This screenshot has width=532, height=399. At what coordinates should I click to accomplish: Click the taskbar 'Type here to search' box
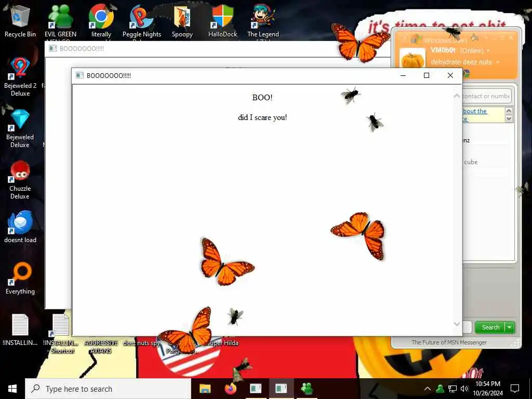click(x=108, y=389)
